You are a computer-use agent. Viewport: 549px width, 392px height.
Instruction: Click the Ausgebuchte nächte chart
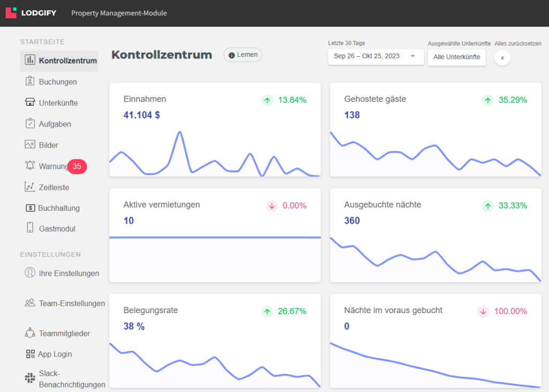[x=435, y=259]
